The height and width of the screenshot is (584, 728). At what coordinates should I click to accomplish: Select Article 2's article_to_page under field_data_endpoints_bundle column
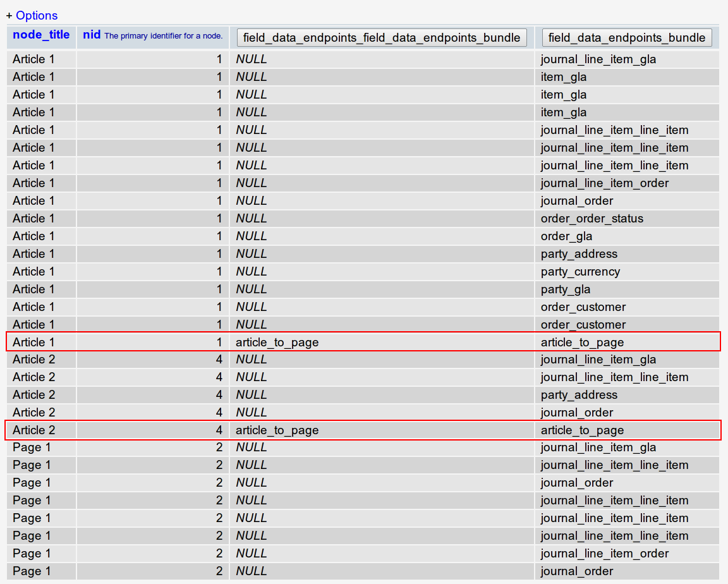point(582,430)
